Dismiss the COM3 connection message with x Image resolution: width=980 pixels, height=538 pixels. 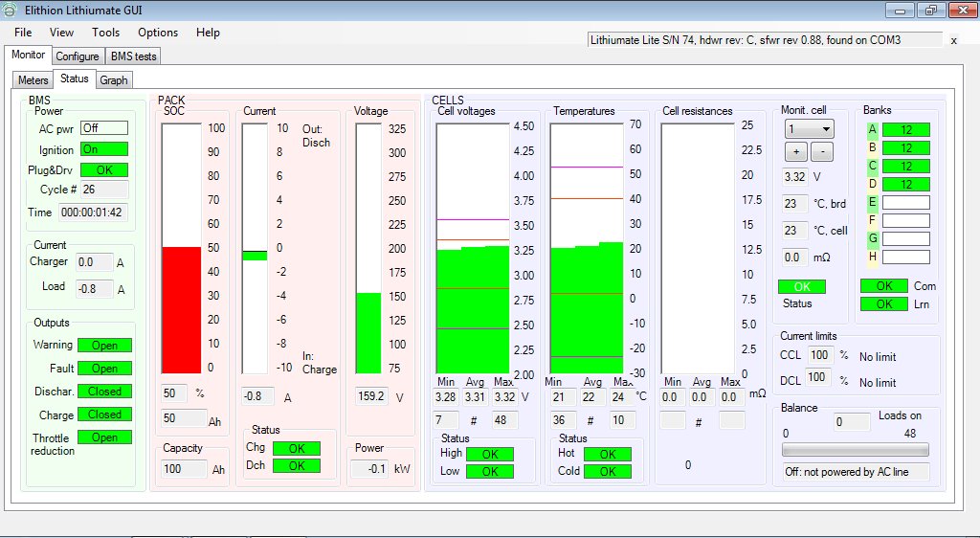(x=954, y=40)
